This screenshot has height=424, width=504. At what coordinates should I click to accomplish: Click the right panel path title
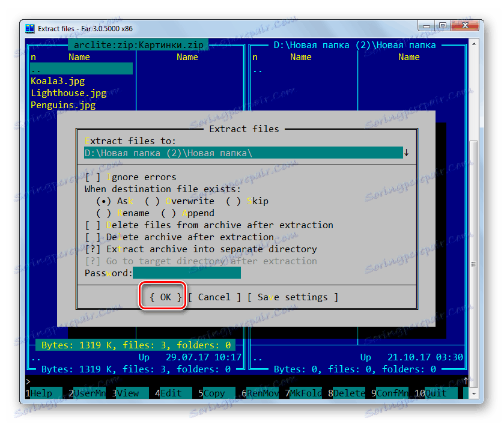(x=354, y=44)
